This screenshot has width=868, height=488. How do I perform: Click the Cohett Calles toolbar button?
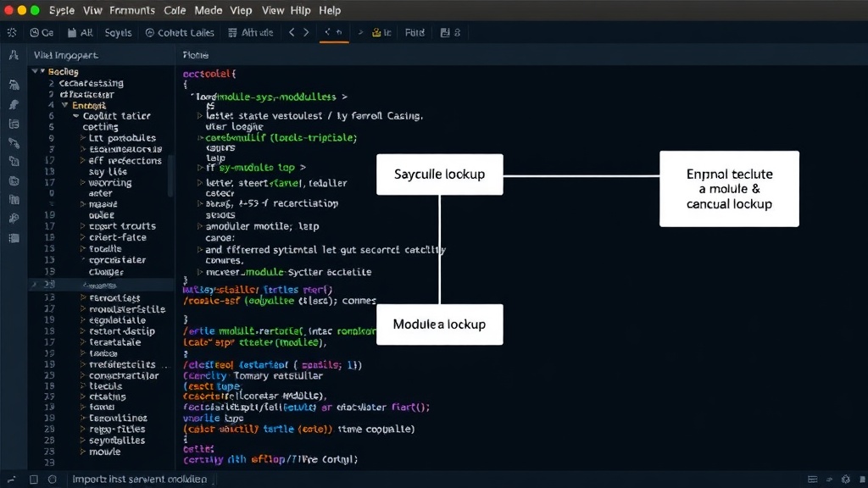coord(180,33)
